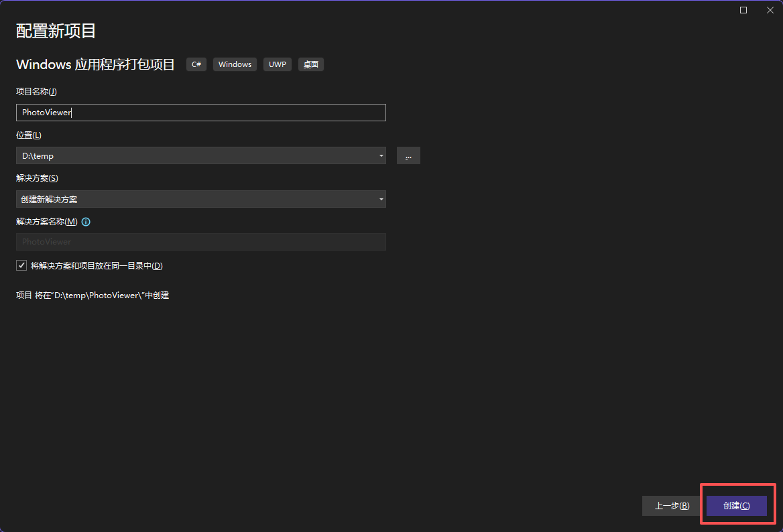Click the Windows 应用程序打包项目 template title

(95, 64)
